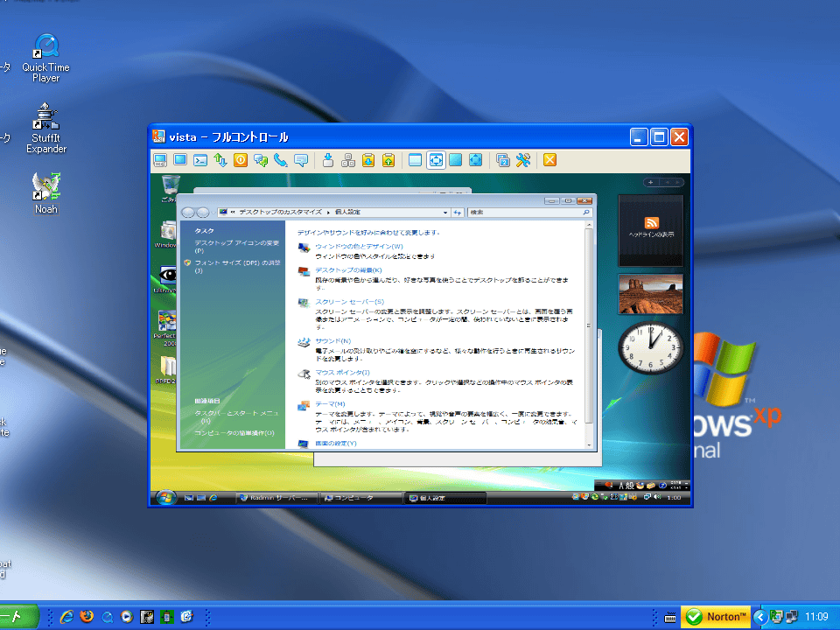Screen dimensions: 840x630
Task: Launch Internet Explorer from XP quick launch
Action: [67, 617]
